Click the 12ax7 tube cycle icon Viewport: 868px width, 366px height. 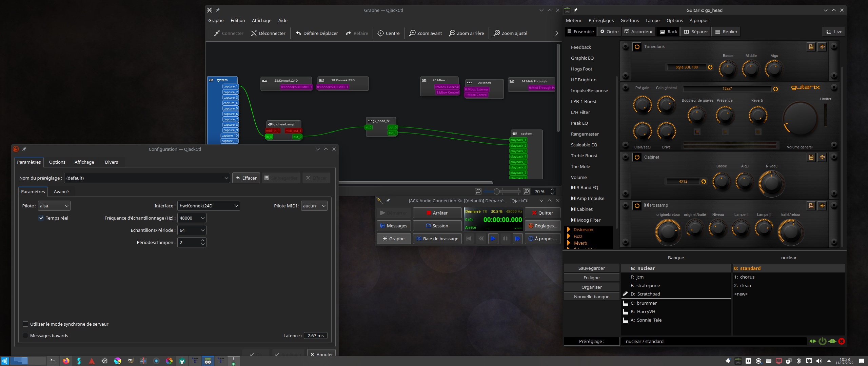coord(775,89)
